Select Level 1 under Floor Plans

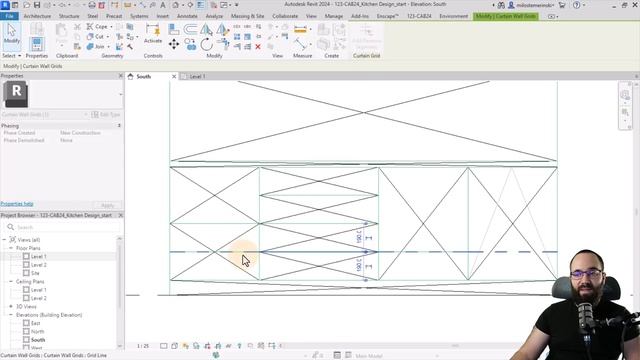tap(38, 256)
